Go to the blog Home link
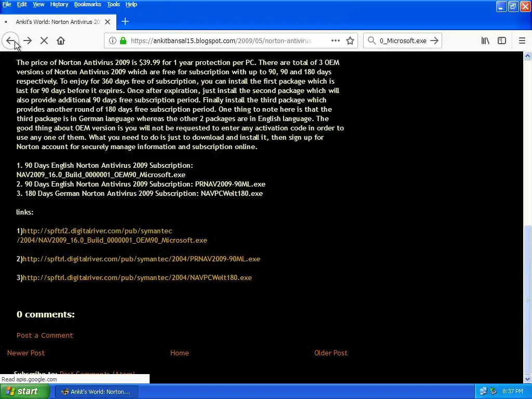The height and width of the screenshot is (399, 532). click(179, 353)
